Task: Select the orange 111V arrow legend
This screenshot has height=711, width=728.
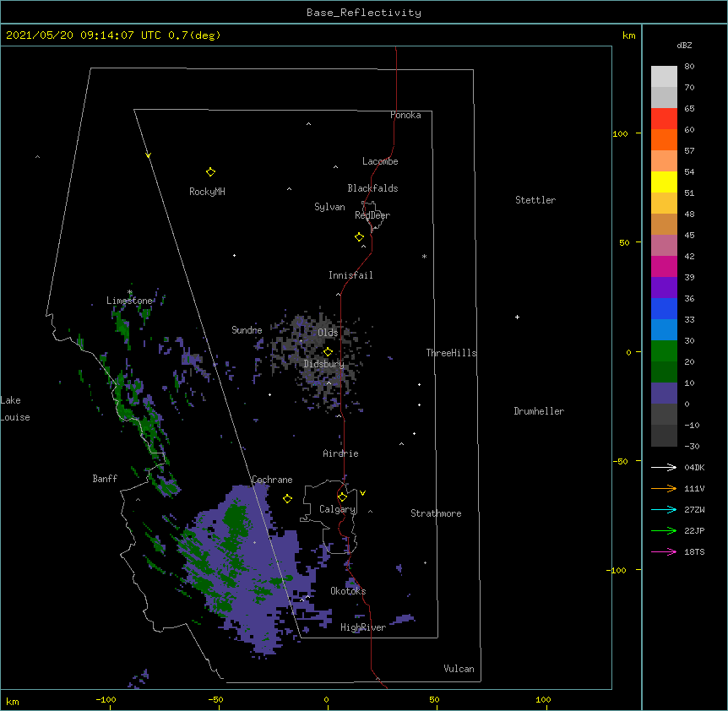Action: click(x=664, y=488)
